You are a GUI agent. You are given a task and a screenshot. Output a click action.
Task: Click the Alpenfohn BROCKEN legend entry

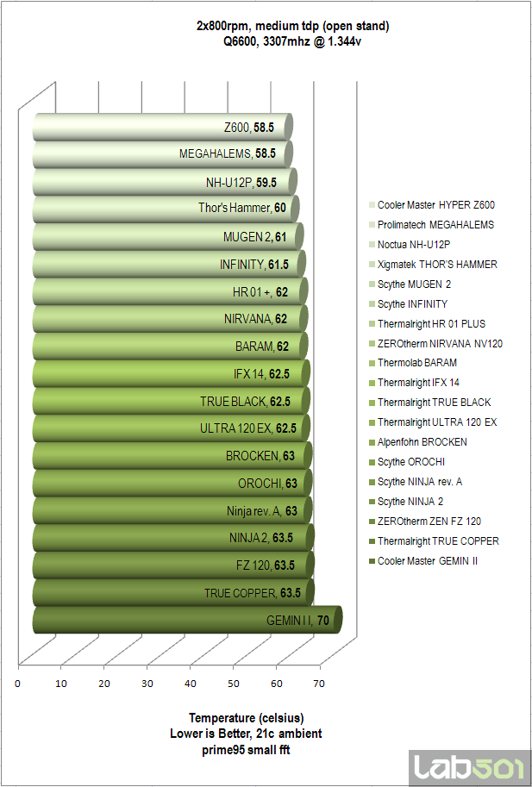pyautogui.click(x=418, y=442)
